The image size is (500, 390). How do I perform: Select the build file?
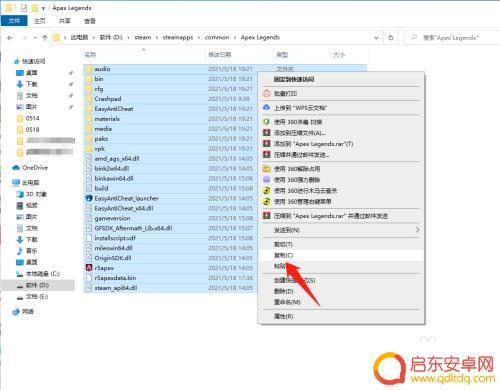pos(101,188)
